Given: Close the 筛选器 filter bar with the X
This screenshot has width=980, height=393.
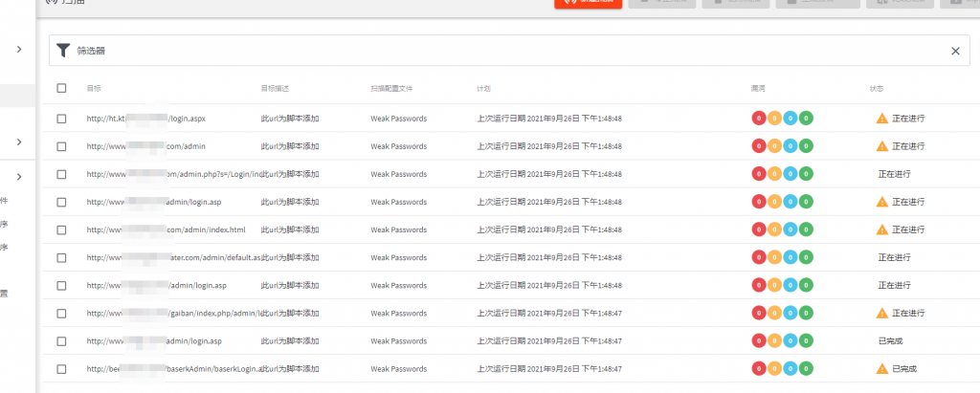Looking at the screenshot, I should tap(955, 52).
